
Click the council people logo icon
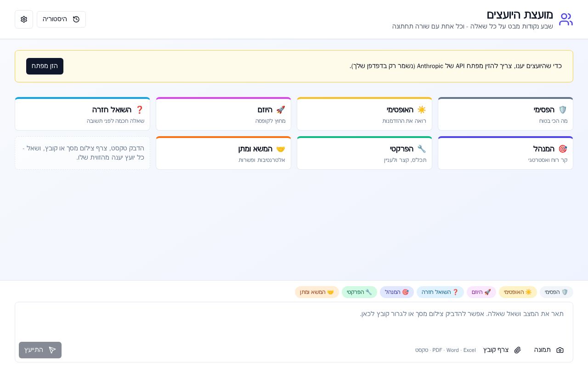pyautogui.click(x=566, y=19)
